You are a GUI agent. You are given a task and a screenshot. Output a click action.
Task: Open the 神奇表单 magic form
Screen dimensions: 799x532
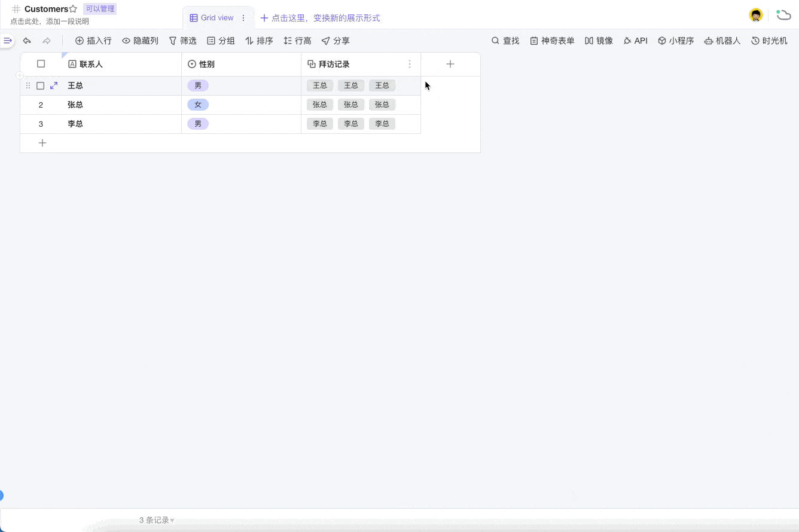pyautogui.click(x=551, y=41)
